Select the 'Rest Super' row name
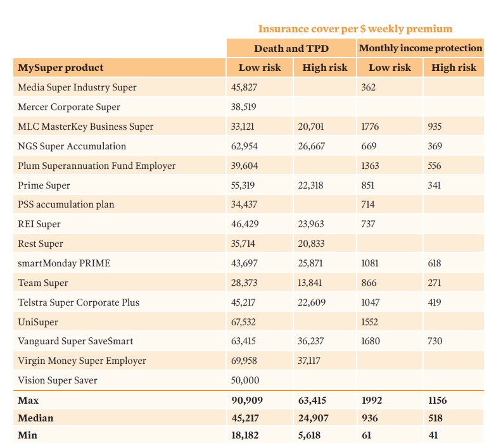Image resolution: width=501 pixels, height=448 pixels. pyautogui.click(x=41, y=244)
